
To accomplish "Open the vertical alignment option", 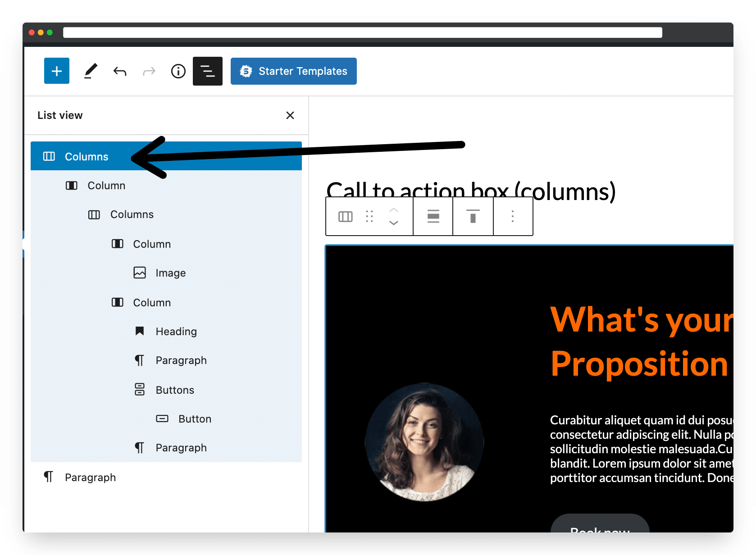I will (x=473, y=217).
